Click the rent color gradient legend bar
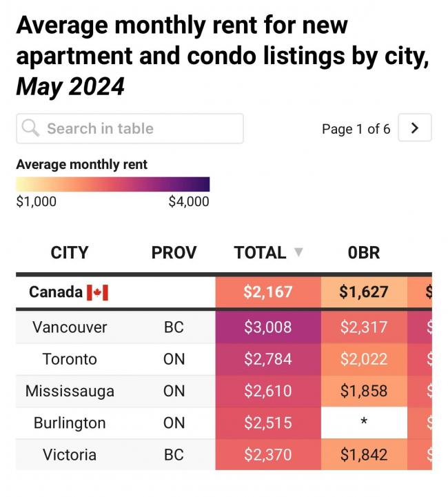Screen dimensions: 448x497 (112, 184)
